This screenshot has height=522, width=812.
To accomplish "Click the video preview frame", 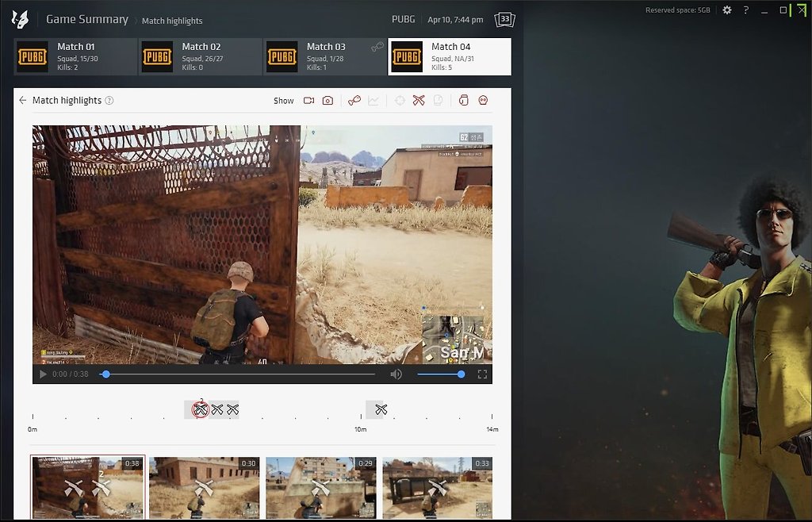I will pyautogui.click(x=262, y=244).
